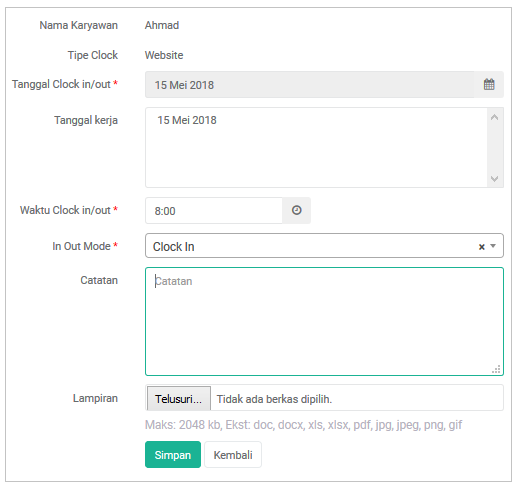
Task: Click the Lampiran field label
Action: (x=95, y=398)
